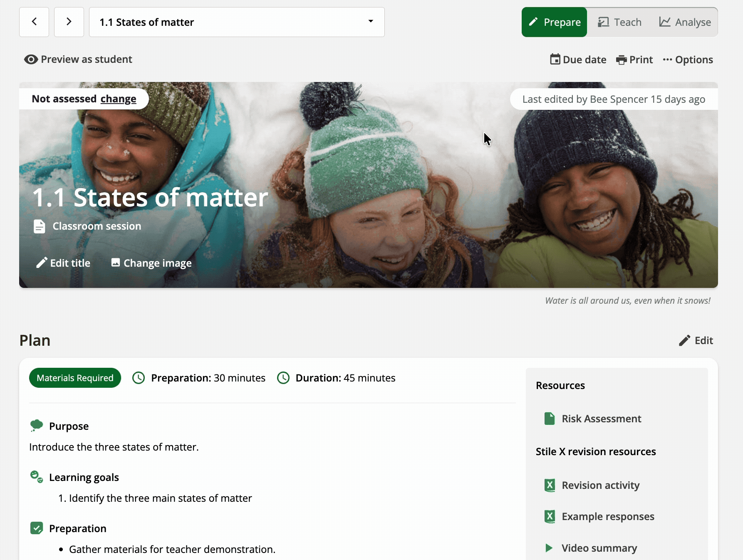Set a Due date with calendar icon
743x560 pixels.
click(578, 59)
